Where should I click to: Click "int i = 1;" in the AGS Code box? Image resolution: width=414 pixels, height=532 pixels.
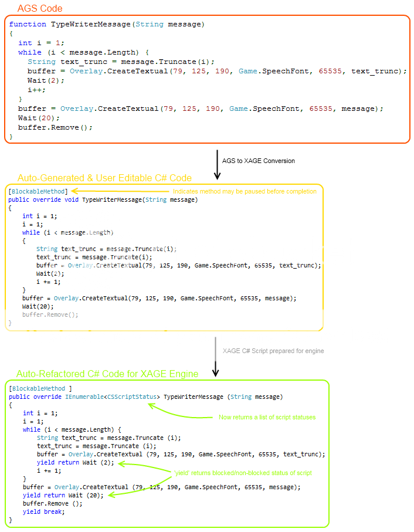42,43
